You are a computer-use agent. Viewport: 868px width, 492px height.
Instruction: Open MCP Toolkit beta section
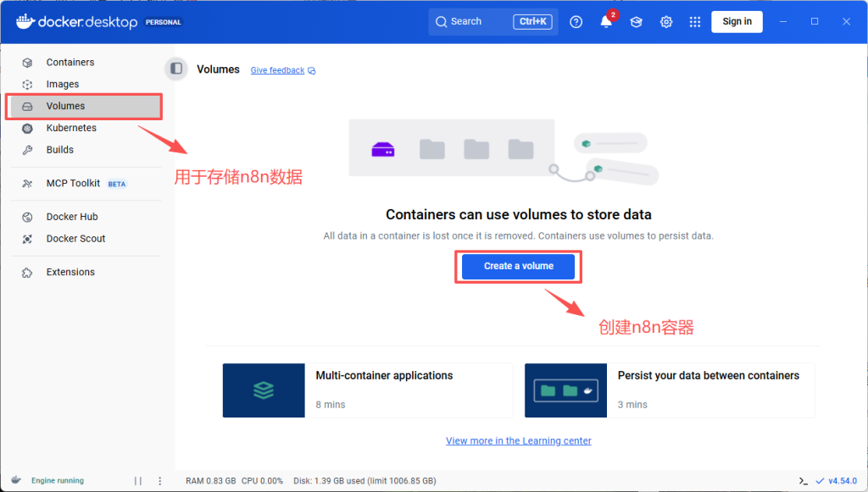tap(73, 184)
